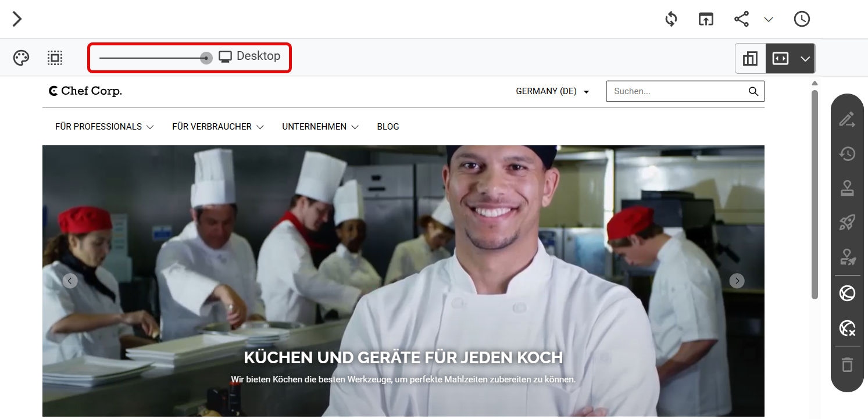Click the dashed selection frame icon
Image resolution: width=868 pixels, height=419 pixels.
click(55, 58)
